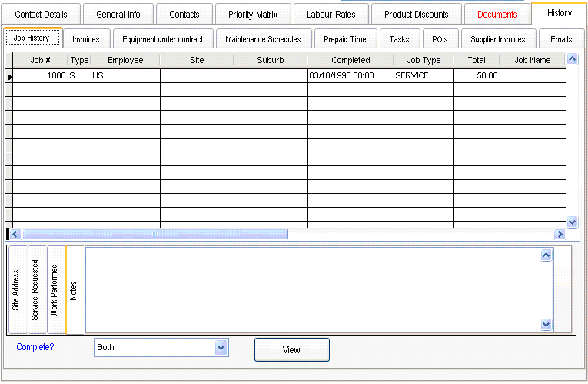Image resolution: width=588 pixels, height=384 pixels.
Task: Select the row indicator arrow for job 1000
Action: [9, 76]
